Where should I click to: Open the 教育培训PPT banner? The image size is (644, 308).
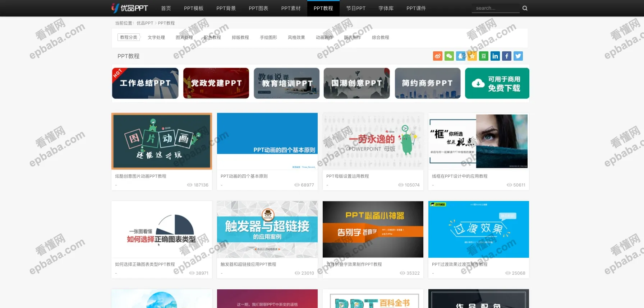click(287, 83)
